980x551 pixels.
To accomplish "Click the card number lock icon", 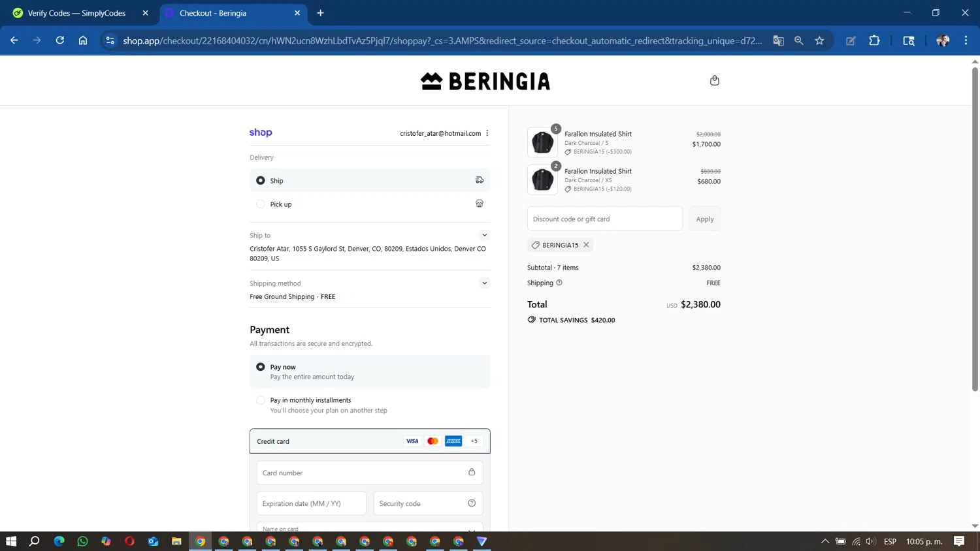I will 472,472.
